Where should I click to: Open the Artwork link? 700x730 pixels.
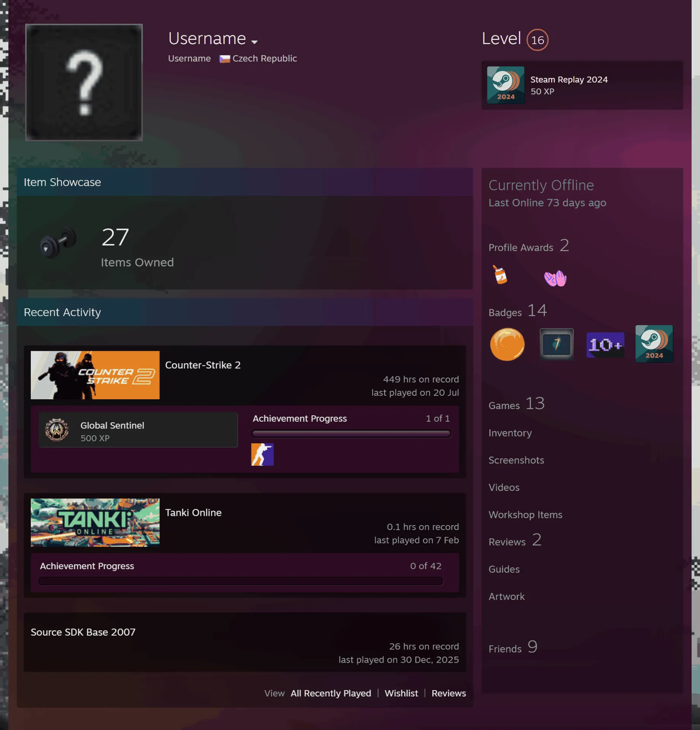tap(507, 597)
